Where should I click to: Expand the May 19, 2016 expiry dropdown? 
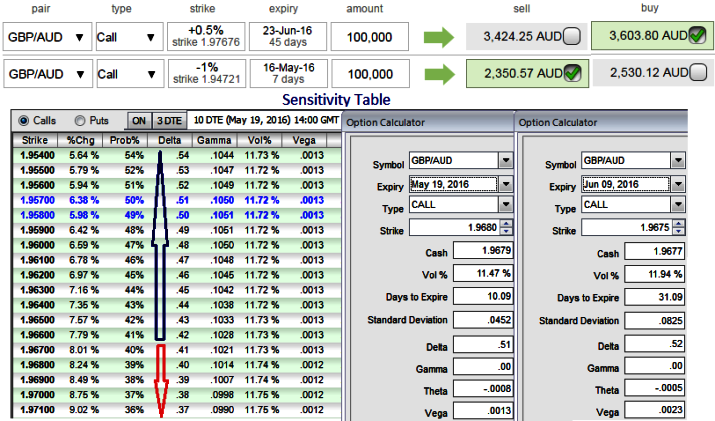[x=504, y=185]
